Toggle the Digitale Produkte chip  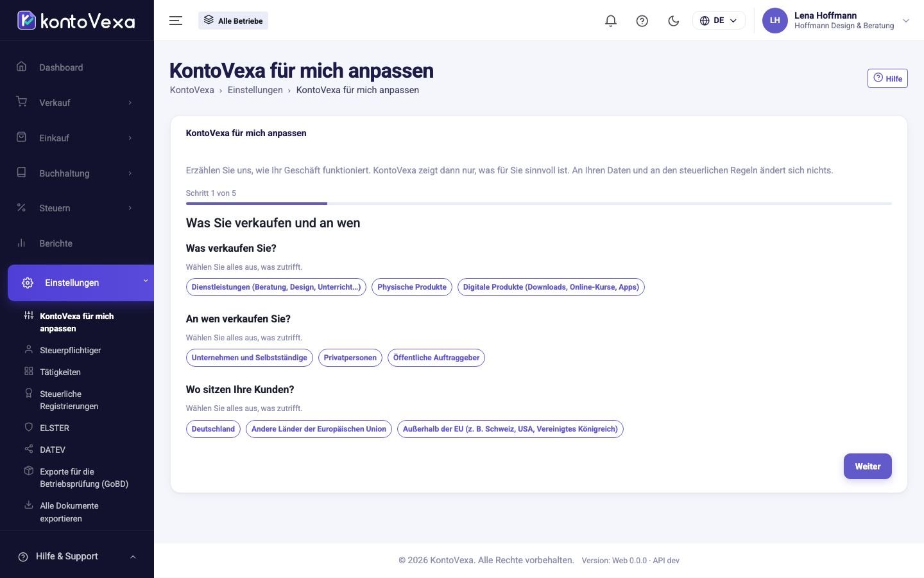pos(551,287)
